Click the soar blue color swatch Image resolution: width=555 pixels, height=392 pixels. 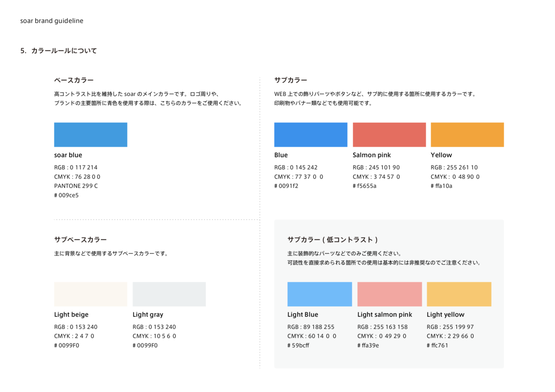click(x=90, y=134)
